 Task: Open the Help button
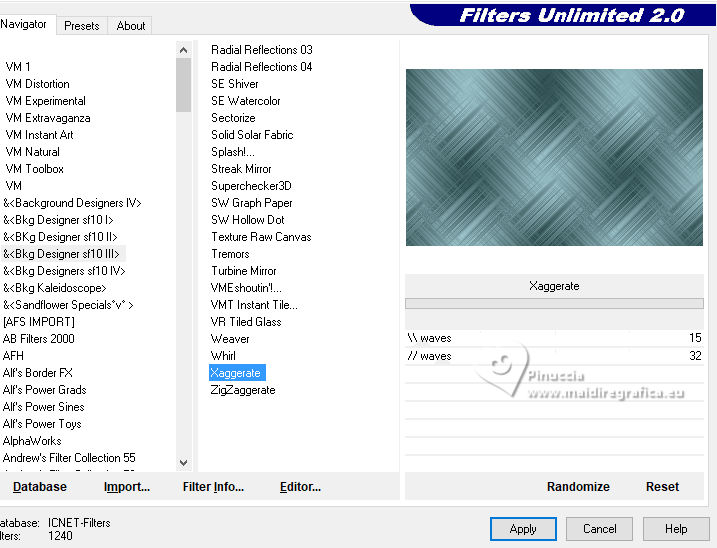click(x=676, y=529)
